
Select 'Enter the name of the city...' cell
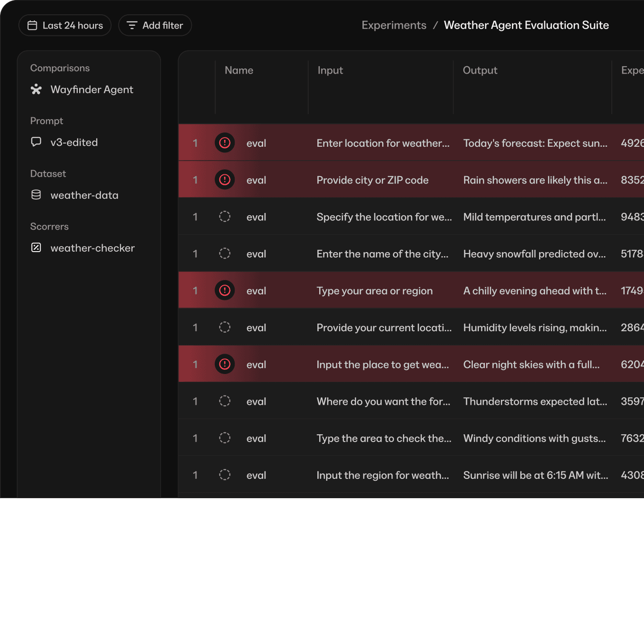pyautogui.click(x=382, y=254)
